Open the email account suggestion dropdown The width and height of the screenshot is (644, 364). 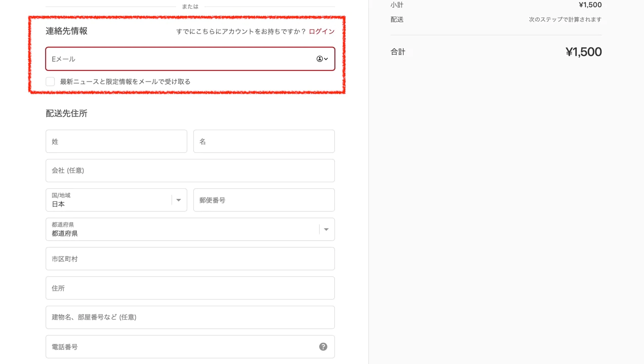(323, 59)
